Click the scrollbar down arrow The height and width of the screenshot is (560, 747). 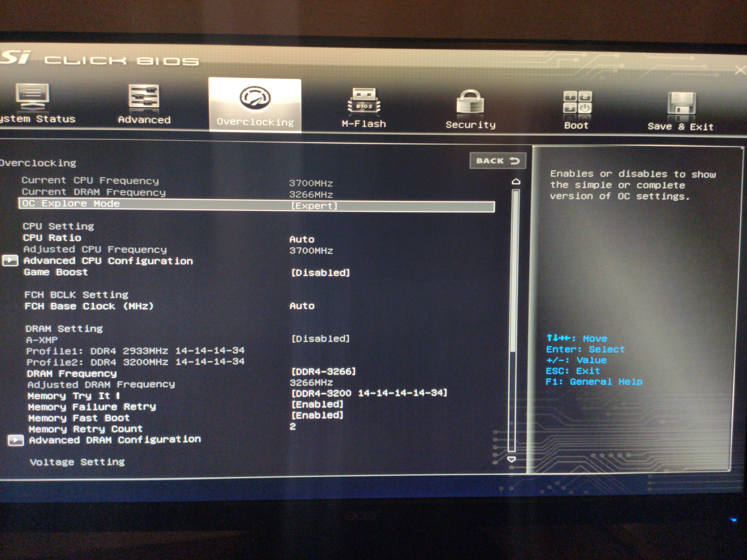click(512, 459)
